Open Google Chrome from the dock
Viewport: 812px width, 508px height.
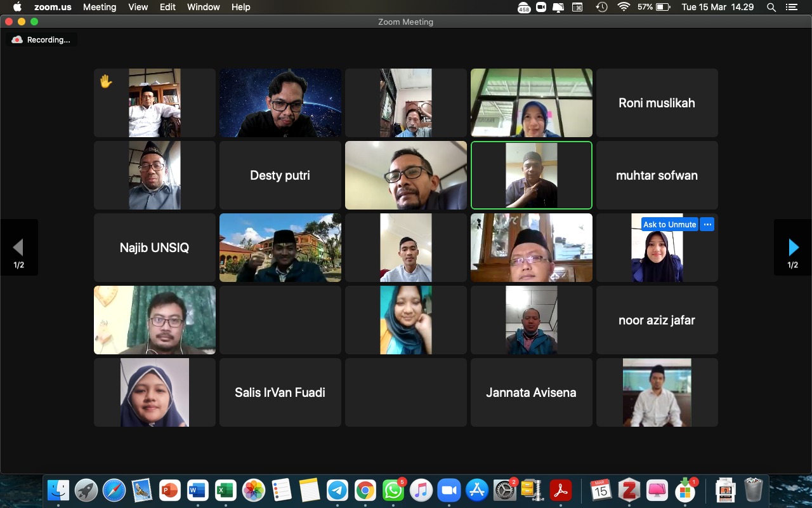[365, 490]
